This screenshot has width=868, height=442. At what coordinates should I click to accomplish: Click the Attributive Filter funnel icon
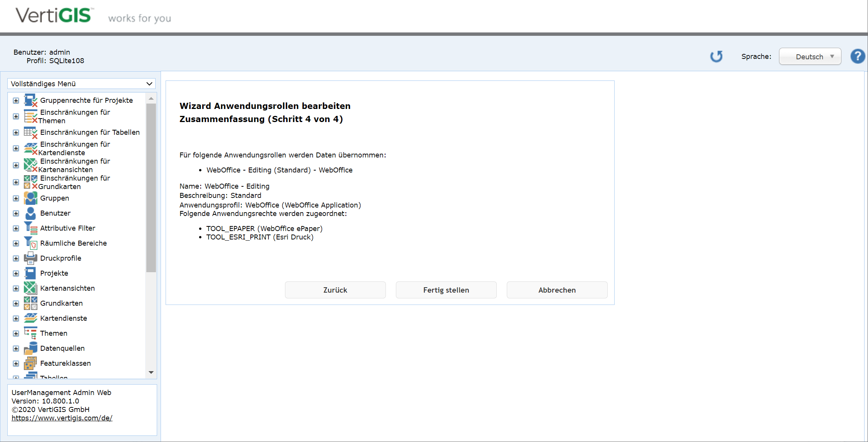point(31,228)
